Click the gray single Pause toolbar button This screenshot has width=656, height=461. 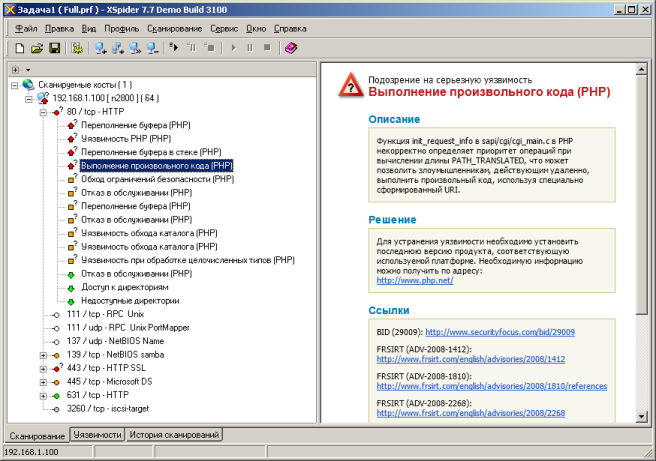point(250,48)
